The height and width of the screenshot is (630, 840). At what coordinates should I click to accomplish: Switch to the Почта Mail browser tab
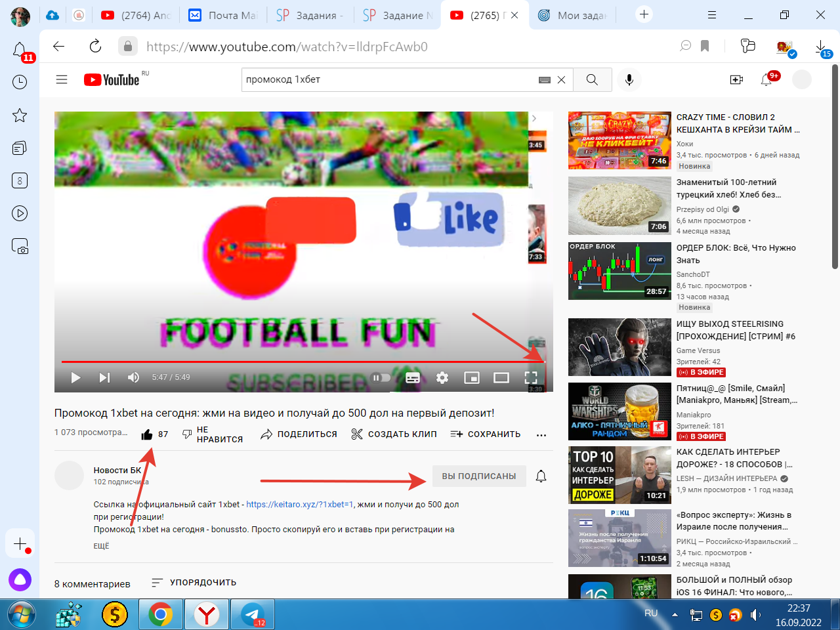point(223,15)
